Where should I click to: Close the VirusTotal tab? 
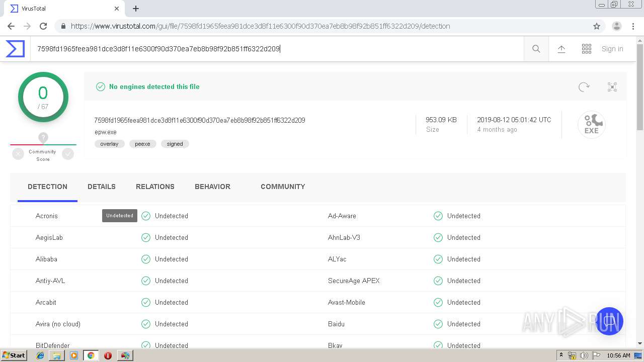(117, 9)
